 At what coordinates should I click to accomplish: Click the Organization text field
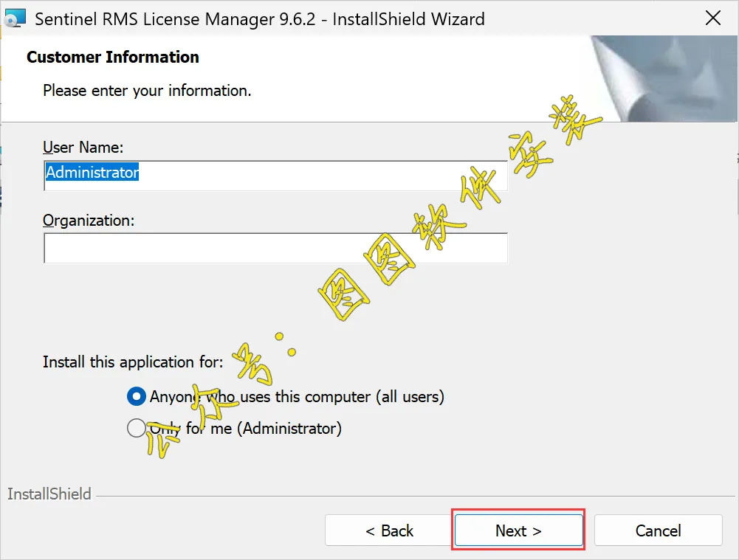275,248
